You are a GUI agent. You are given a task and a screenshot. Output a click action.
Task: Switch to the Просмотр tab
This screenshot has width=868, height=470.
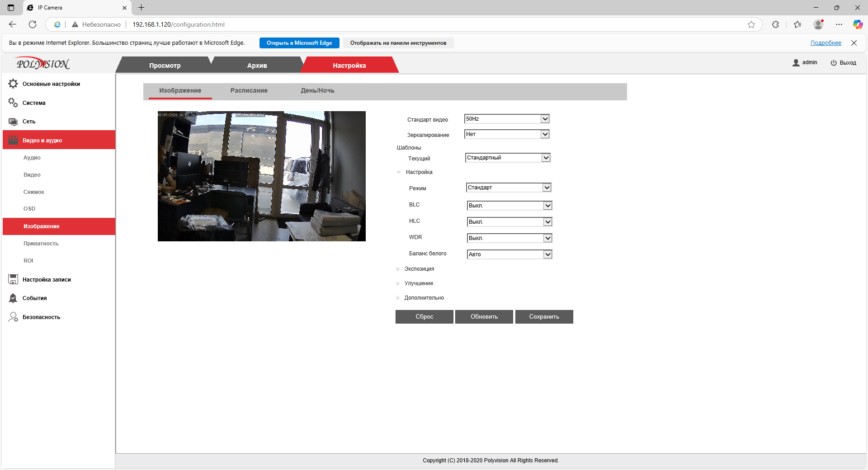[165, 65]
